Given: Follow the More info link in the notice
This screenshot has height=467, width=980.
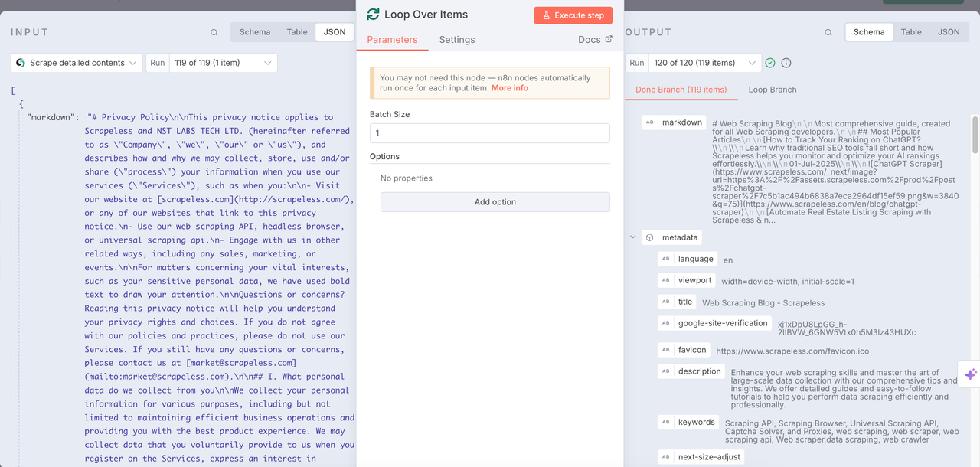Looking at the screenshot, I should 510,88.
